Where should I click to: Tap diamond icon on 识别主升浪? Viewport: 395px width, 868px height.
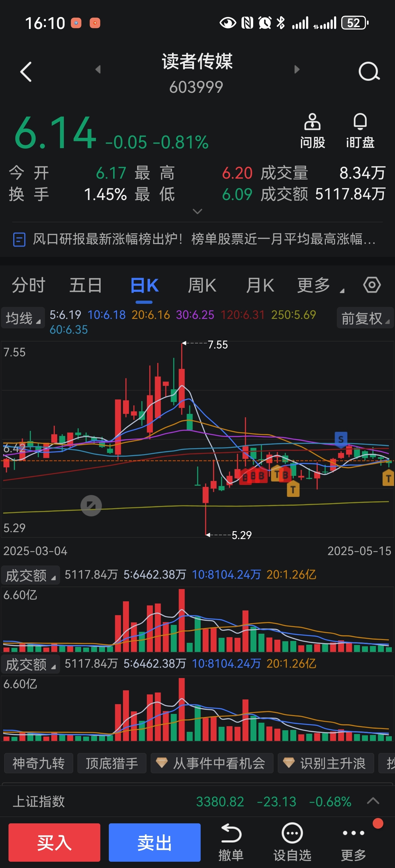click(289, 763)
